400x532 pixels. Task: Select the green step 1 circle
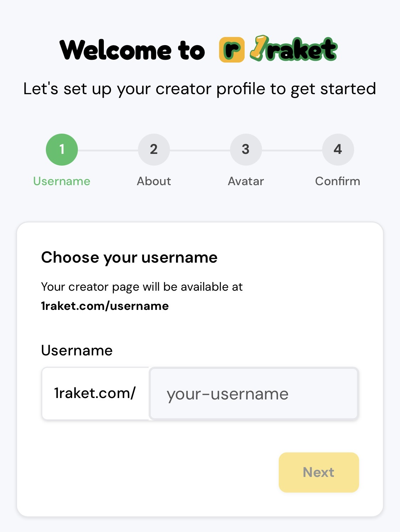pos(62,149)
